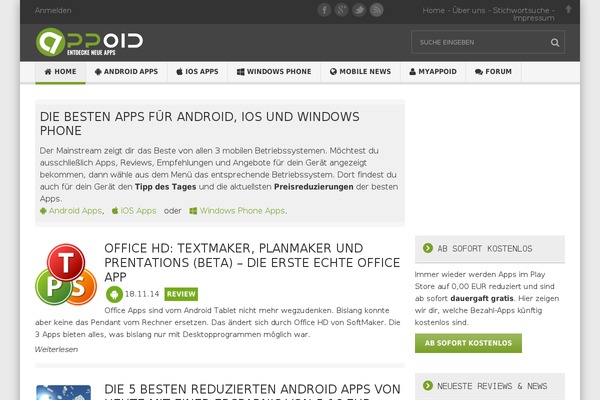The width and height of the screenshot is (600, 400).
Task: Open the Google Plus social icon
Action: point(341,10)
